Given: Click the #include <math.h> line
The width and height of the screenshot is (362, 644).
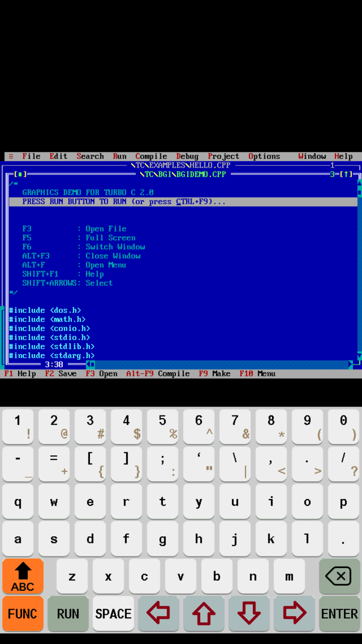Looking at the screenshot, I should click(x=47, y=319).
